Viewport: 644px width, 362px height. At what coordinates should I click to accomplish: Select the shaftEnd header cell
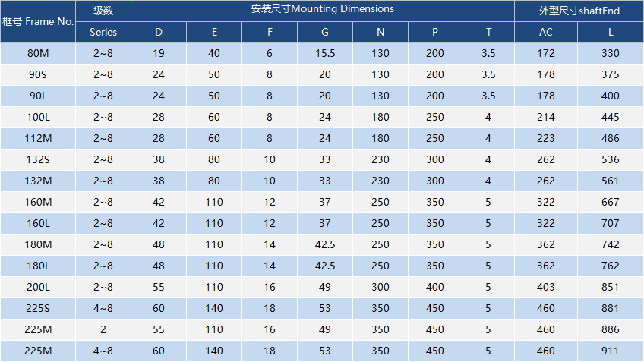point(579,10)
